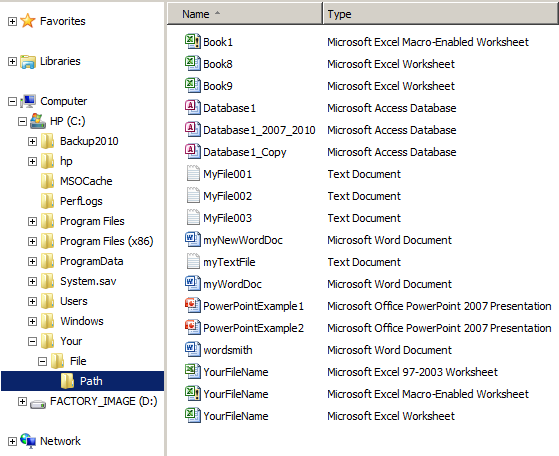Click the MyFile001 text document icon

click(193, 174)
